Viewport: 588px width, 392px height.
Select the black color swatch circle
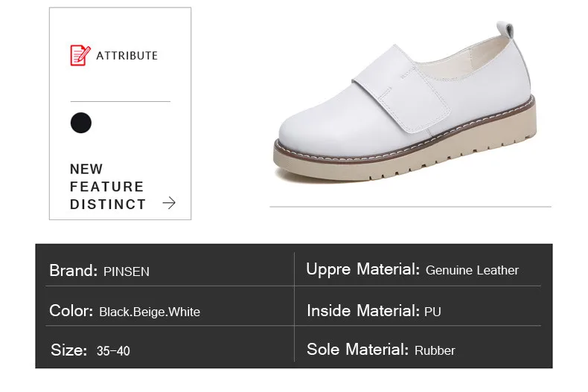coord(81,123)
